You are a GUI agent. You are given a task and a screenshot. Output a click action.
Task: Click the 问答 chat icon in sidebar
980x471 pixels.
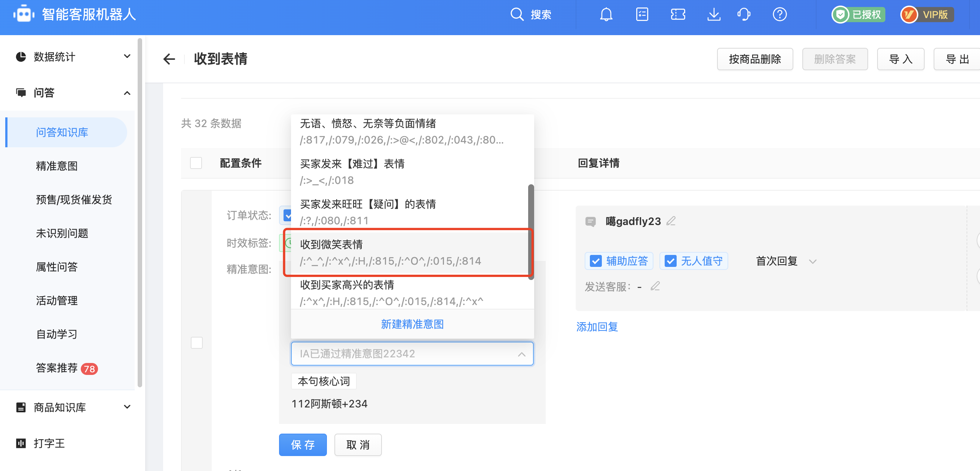(x=21, y=92)
